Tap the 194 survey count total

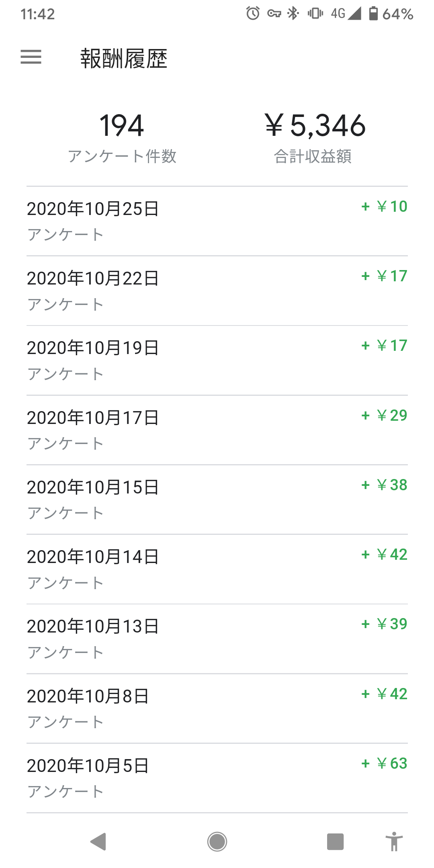[121, 125]
